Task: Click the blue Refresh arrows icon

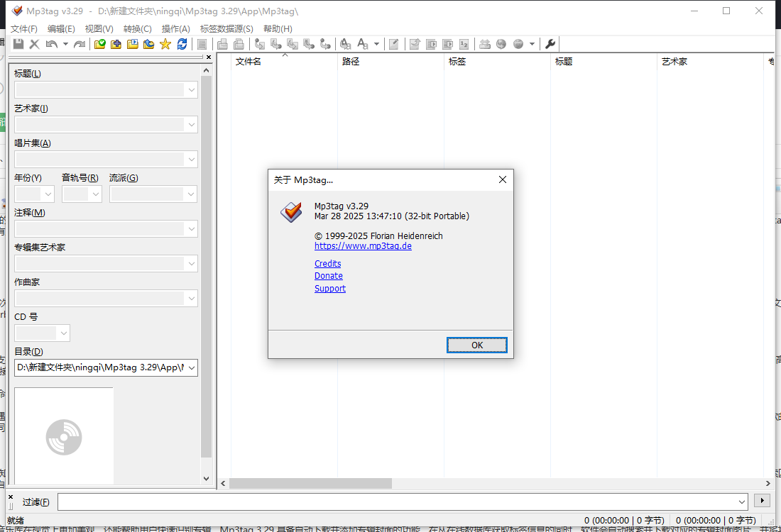Action: click(x=182, y=44)
